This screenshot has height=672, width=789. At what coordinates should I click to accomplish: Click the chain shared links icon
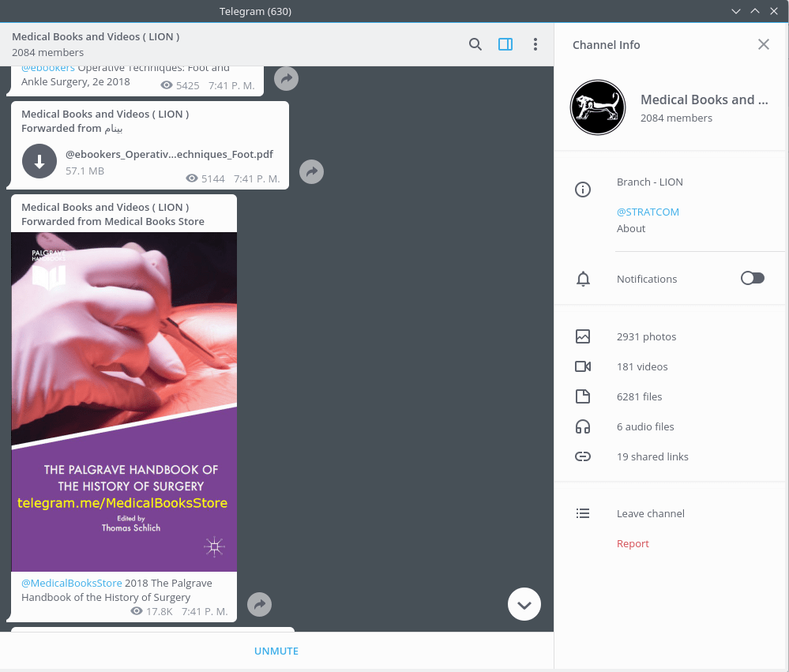(x=583, y=456)
